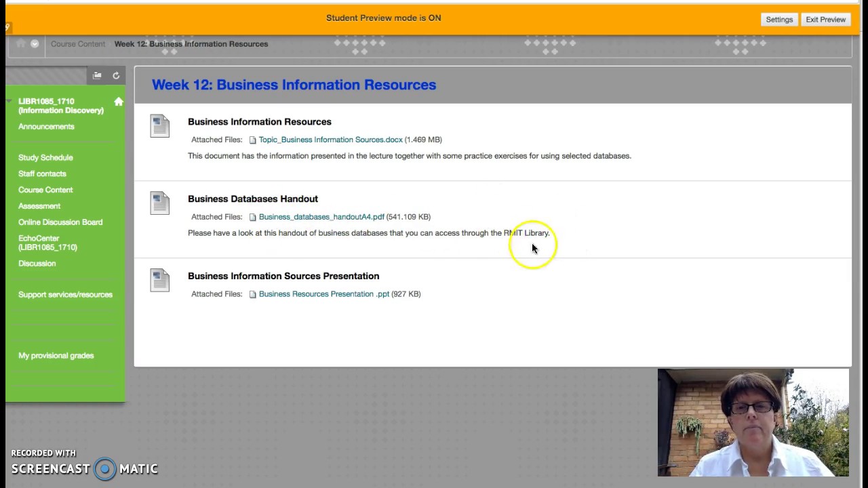The image size is (868, 488).
Task: Click the Business Information Resources item title
Action: click(260, 122)
